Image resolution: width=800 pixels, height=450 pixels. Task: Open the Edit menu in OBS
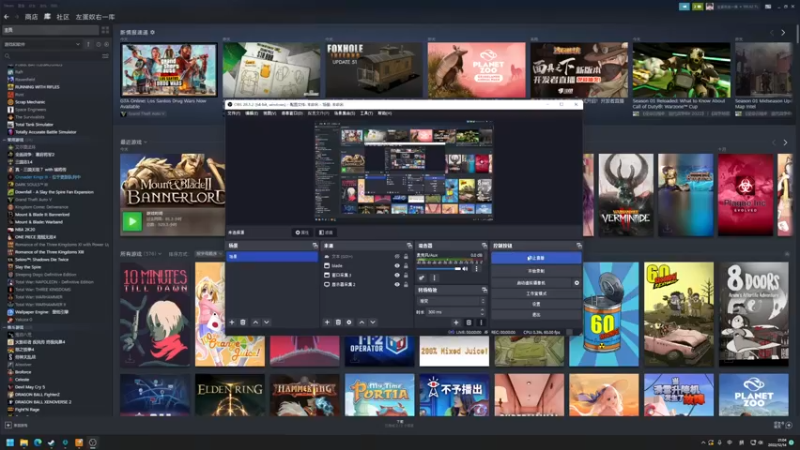[x=252, y=113]
